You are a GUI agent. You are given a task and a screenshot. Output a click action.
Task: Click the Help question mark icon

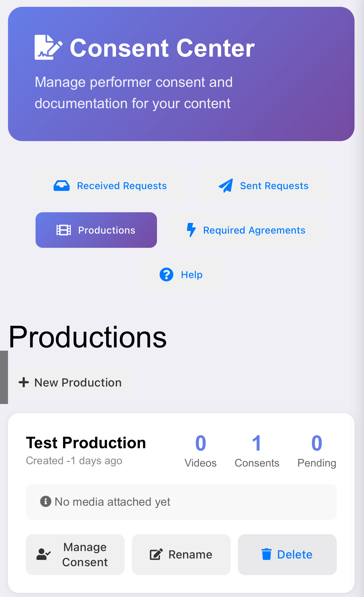166,274
